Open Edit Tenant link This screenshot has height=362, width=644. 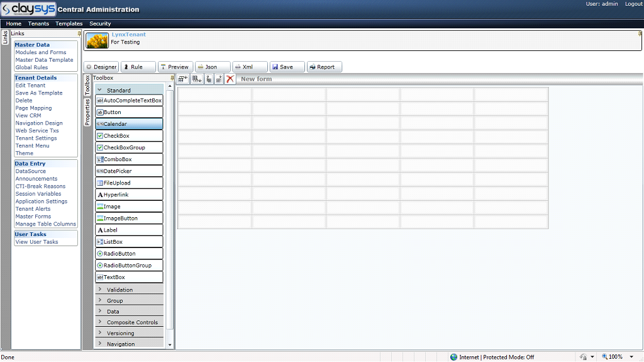pyautogui.click(x=30, y=86)
